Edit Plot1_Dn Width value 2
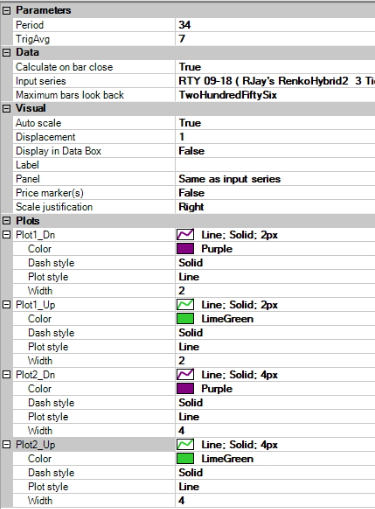 (275, 291)
